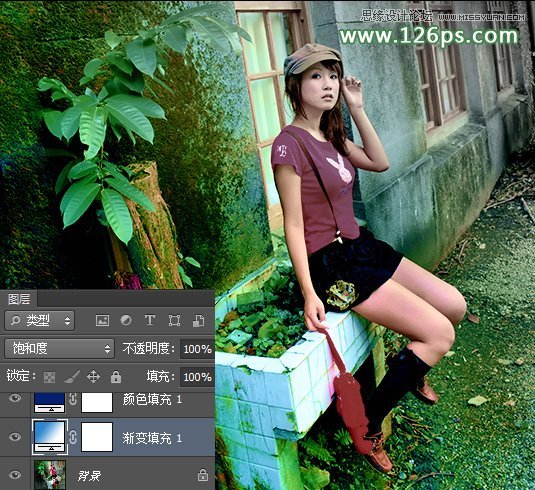Screen dimensions: 535x490
Task: Select the 背景 layer name
Action: tap(89, 475)
